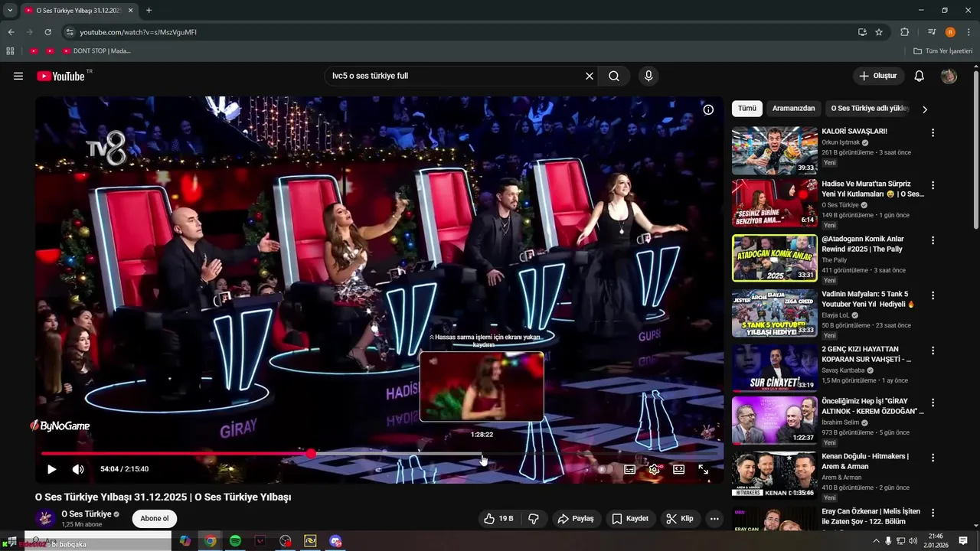Open Atadogann Komik Anlar thumbnail

point(775,258)
